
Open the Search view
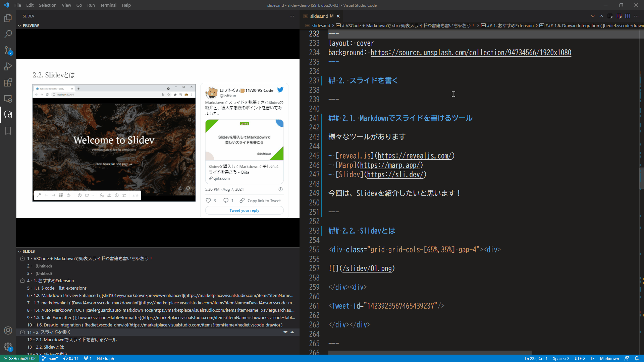tap(8, 34)
